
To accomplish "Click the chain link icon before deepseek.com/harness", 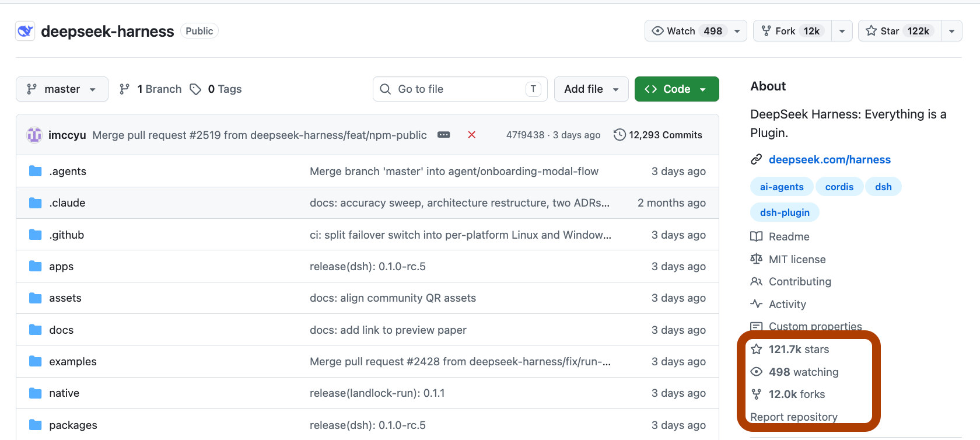I will (757, 159).
